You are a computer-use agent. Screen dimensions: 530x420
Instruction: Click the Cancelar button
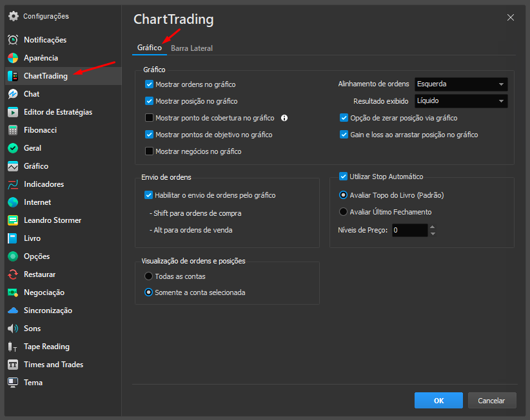point(491,401)
